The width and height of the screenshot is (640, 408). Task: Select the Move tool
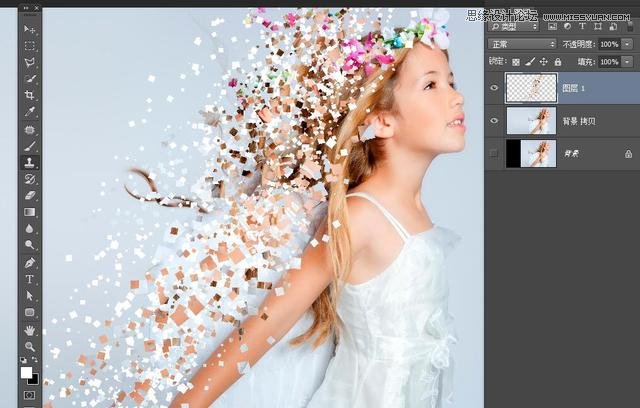click(29, 29)
